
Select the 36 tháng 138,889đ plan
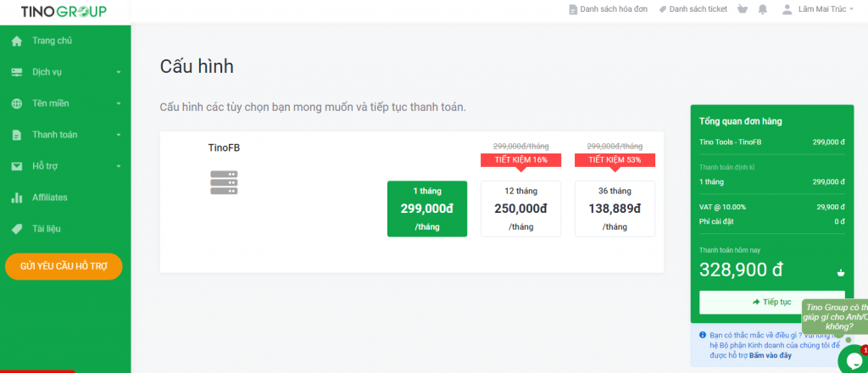click(615, 209)
